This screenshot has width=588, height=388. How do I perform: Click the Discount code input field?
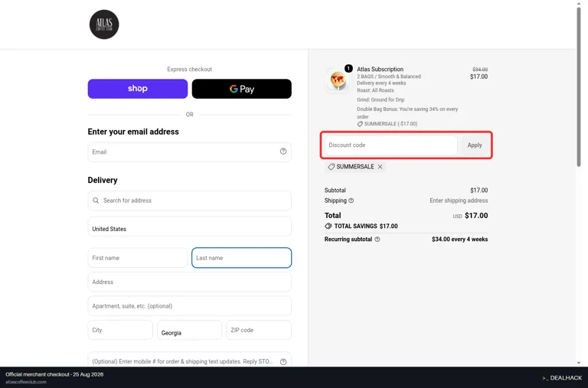[390, 145]
